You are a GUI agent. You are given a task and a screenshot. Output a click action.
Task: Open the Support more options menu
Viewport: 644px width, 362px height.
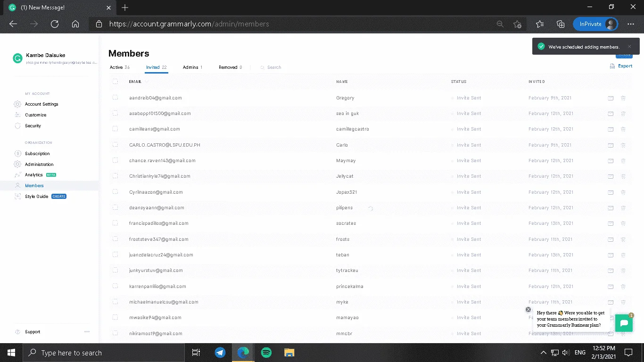pyautogui.click(x=87, y=332)
